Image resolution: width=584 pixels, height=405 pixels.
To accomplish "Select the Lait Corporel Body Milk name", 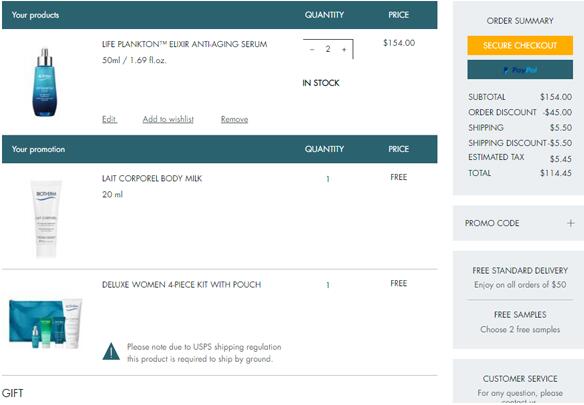I will (x=152, y=178).
